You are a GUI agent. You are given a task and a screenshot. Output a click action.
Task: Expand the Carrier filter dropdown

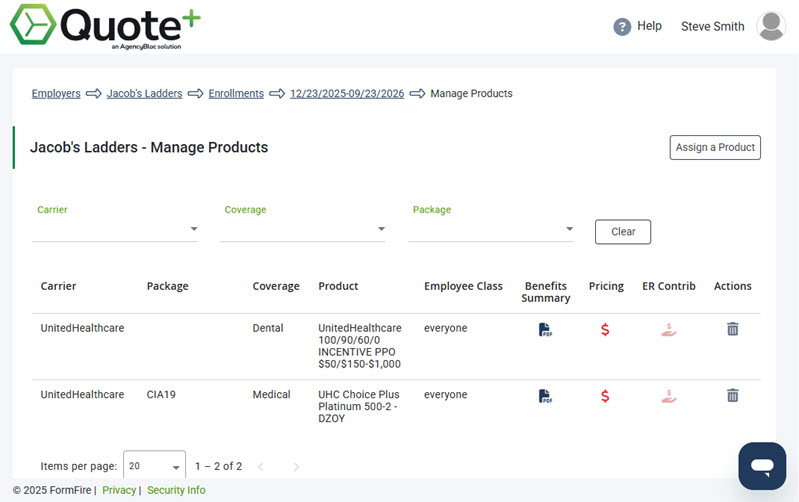point(115,229)
